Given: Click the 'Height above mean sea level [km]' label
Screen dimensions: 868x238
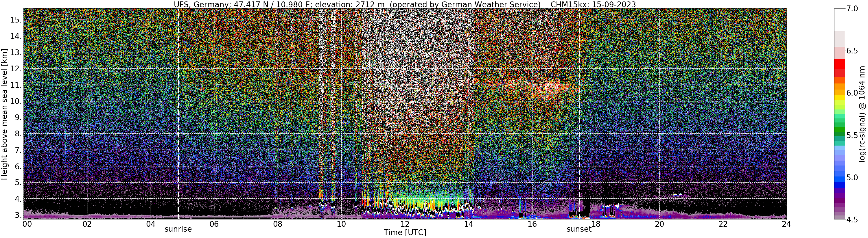Looking at the screenshot, I should (x=4, y=114).
